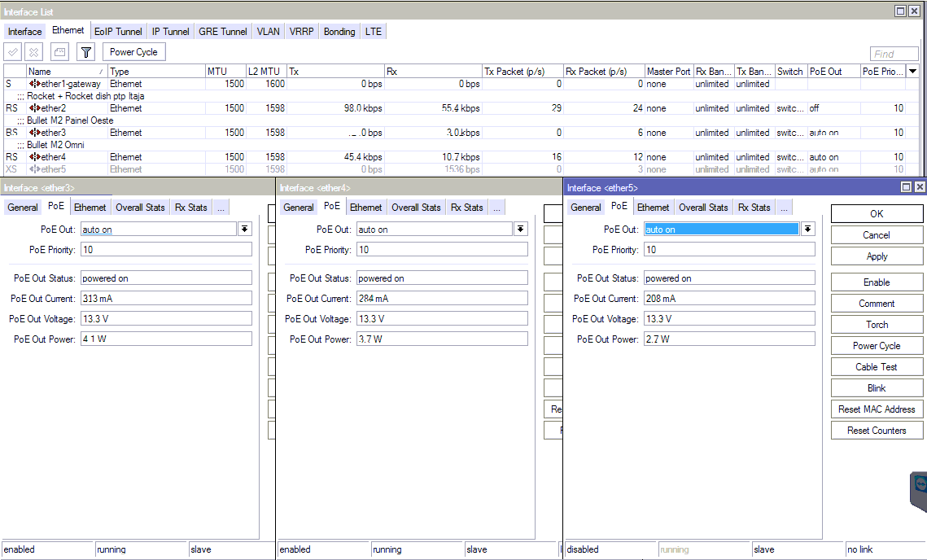Viewport: 927px width, 560px height.
Task: Expand PoE Out dropdown in ether3 dialog
Action: (244, 230)
